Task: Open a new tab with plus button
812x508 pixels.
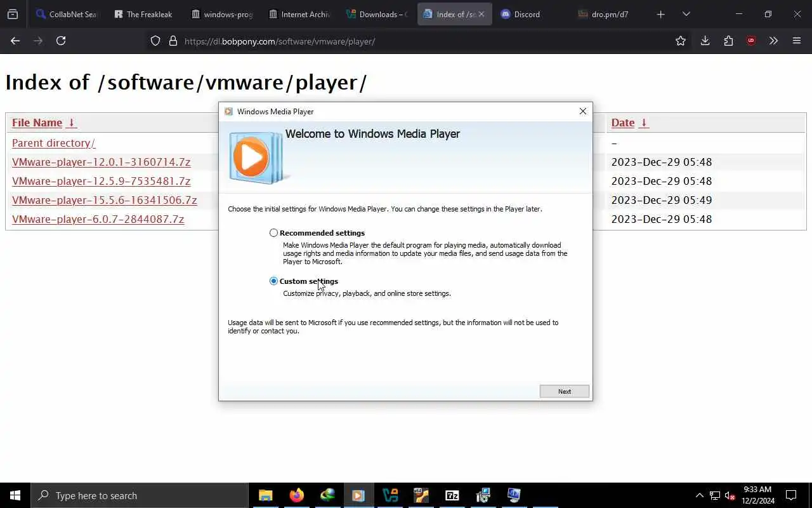Action: (x=660, y=14)
